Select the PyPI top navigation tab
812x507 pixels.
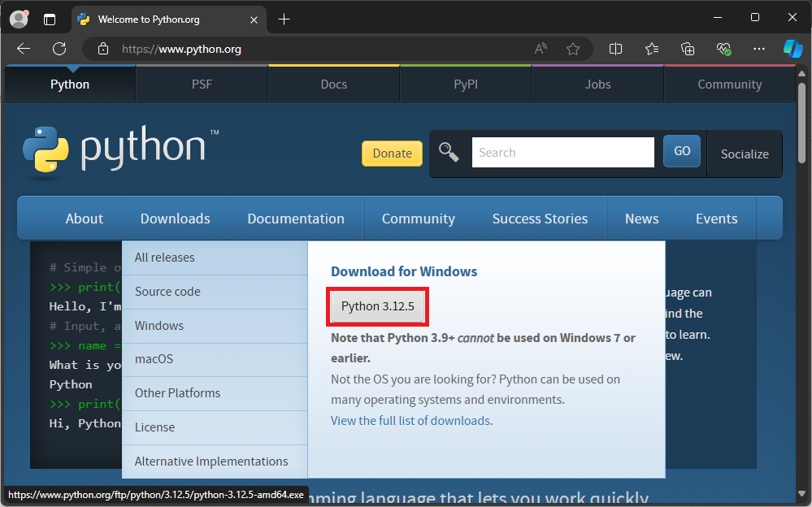tap(466, 84)
